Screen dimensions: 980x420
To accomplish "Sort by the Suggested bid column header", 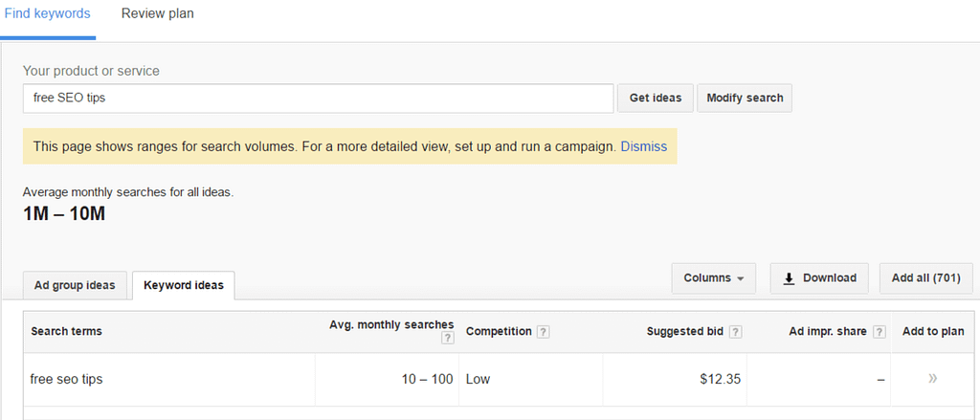I will (x=685, y=332).
